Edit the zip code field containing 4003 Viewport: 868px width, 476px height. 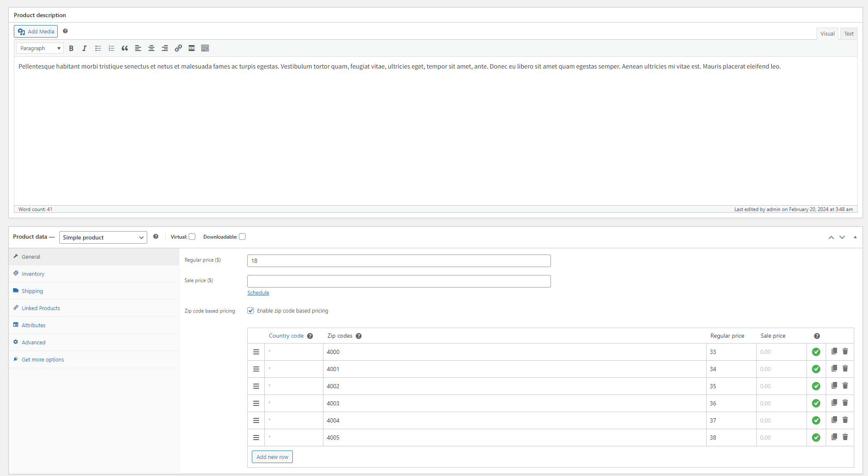pyautogui.click(x=515, y=403)
